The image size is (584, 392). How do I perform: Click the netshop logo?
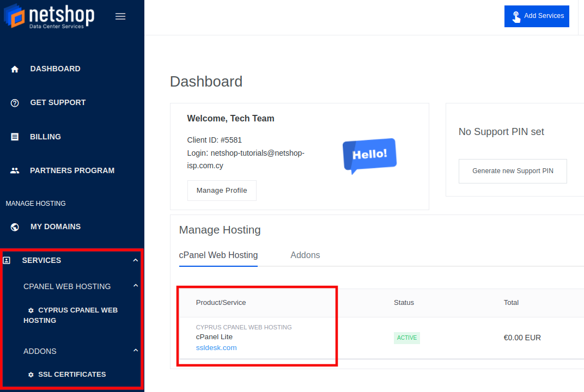click(49, 16)
